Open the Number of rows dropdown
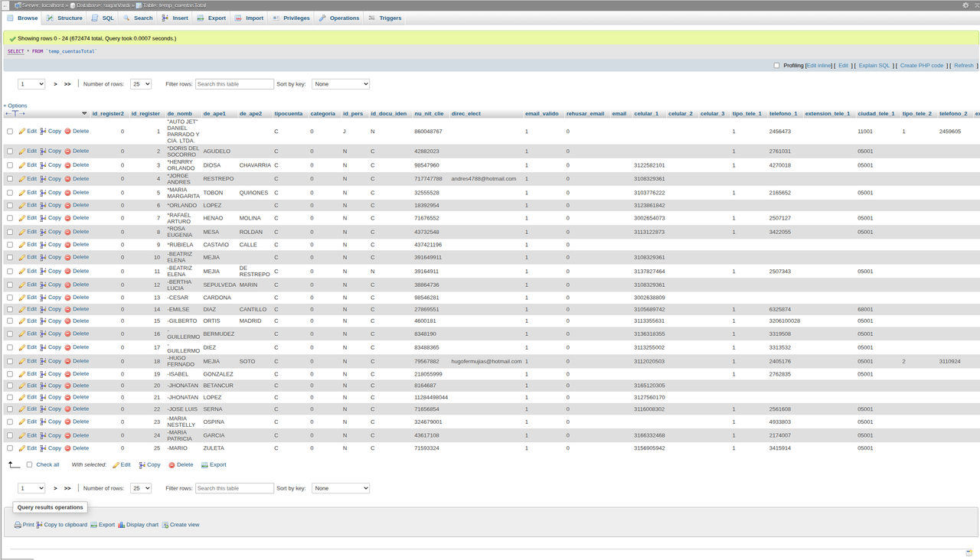Viewport: 980px width, 560px height. 140,84
